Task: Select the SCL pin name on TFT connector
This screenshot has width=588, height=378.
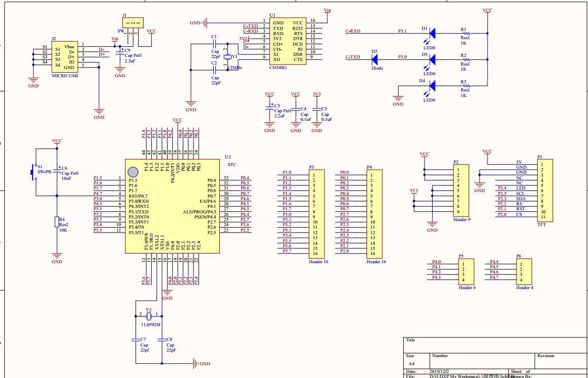Action: [x=520, y=194]
